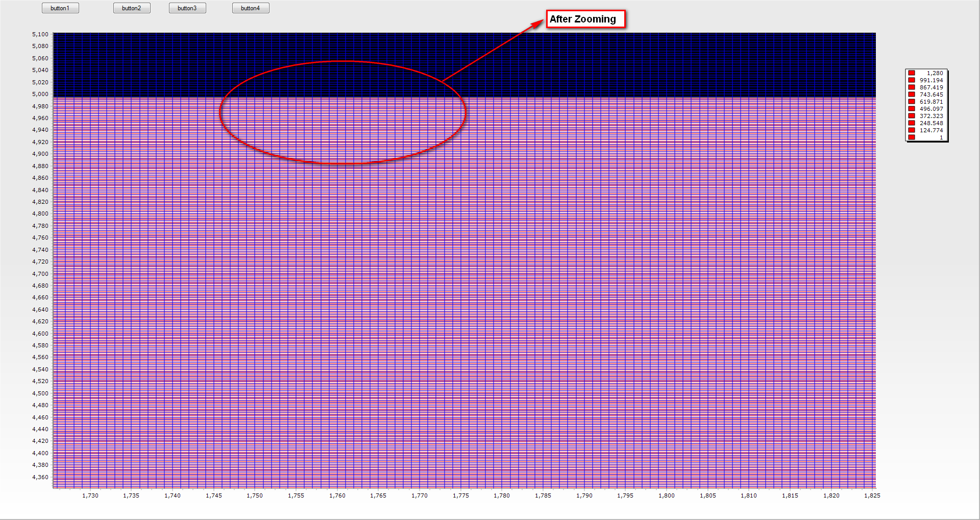Click y-axis label 4,700

pos(40,274)
